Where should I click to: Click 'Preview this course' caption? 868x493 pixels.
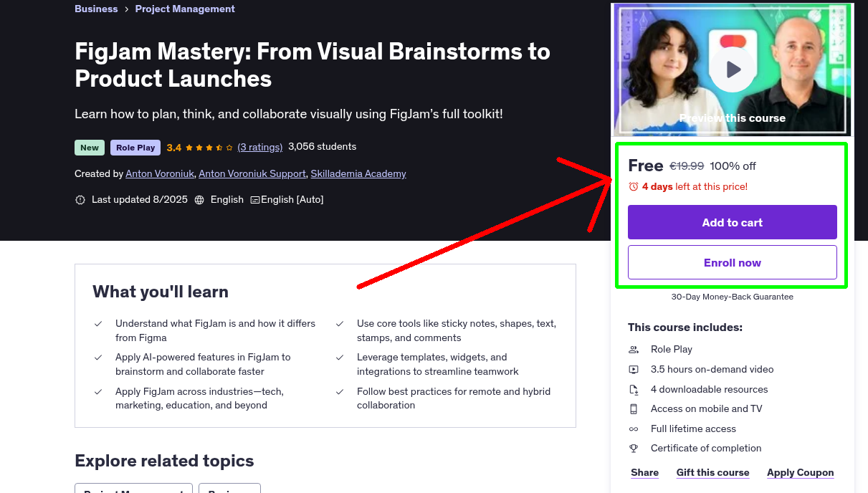(732, 118)
